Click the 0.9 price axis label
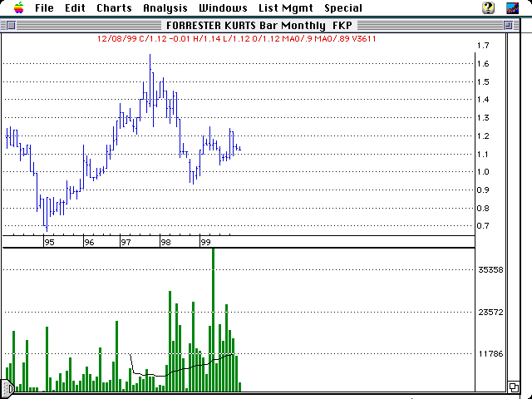This screenshot has width=532, height=399. click(483, 190)
